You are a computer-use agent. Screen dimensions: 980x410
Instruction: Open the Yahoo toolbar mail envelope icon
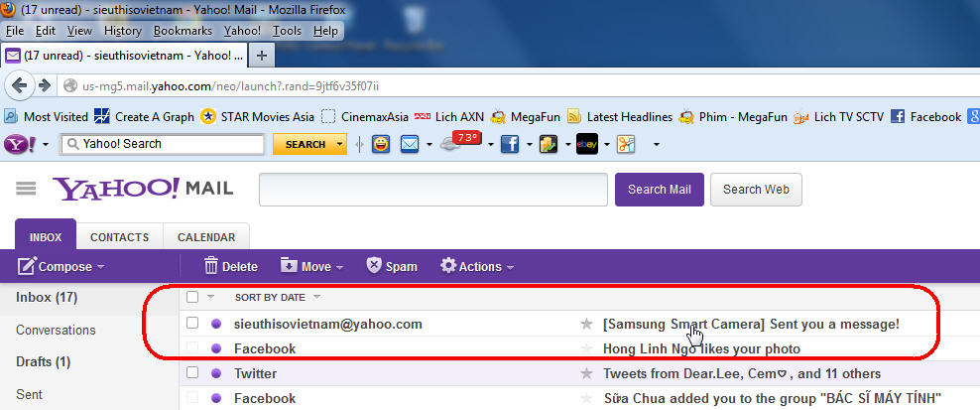(x=410, y=144)
